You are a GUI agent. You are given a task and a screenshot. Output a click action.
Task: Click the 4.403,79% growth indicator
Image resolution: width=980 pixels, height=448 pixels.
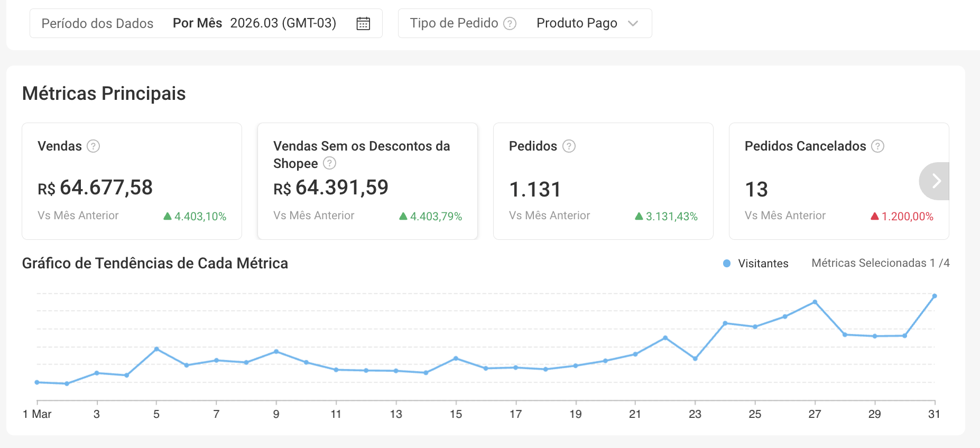point(431,216)
